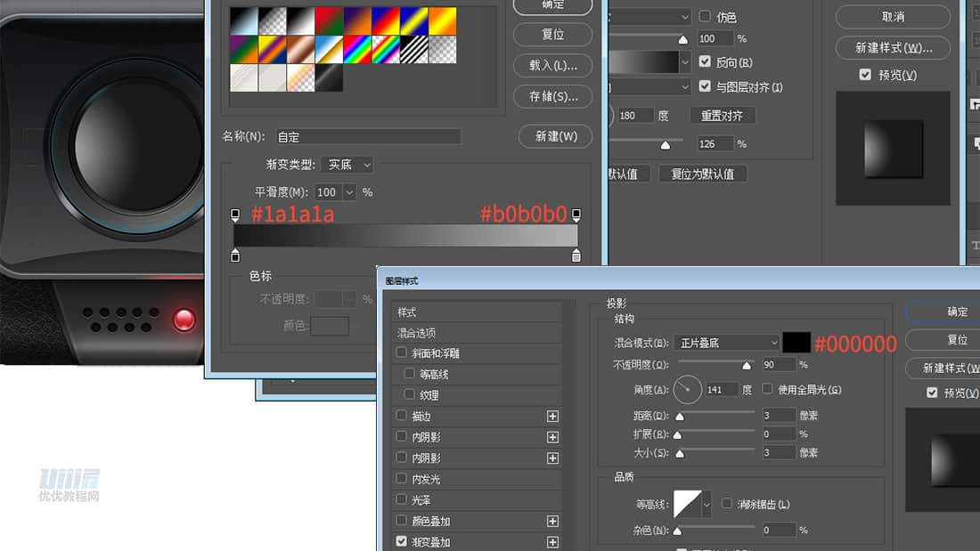
Task: Click the right opacity stop above gradient bar
Action: tap(576, 215)
